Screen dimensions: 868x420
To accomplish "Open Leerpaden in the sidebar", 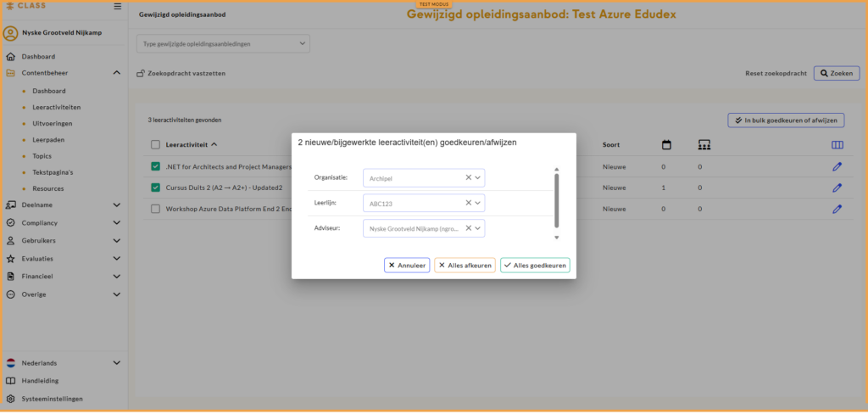I will [48, 140].
